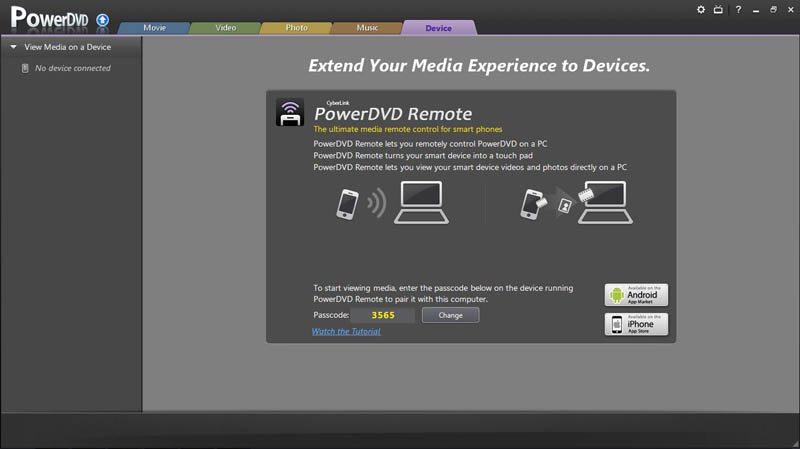
Task: Select the Device tab
Action: (x=439, y=28)
